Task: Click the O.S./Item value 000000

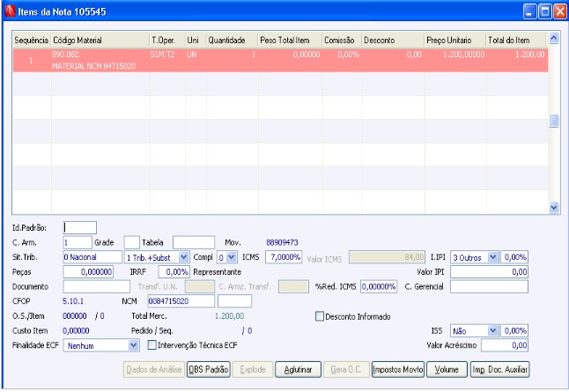Action: [75, 315]
